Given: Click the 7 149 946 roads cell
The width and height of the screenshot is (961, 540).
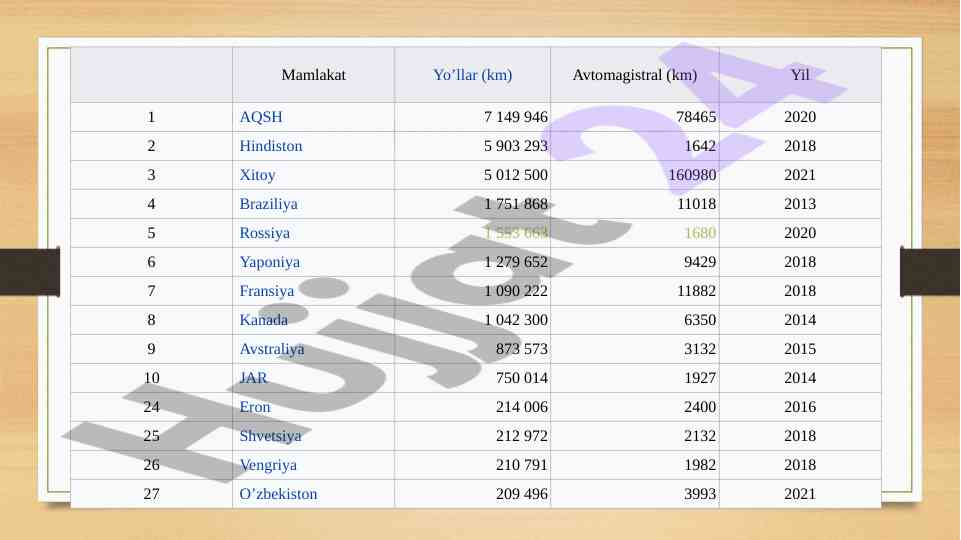Looking at the screenshot, I should 473,117.
